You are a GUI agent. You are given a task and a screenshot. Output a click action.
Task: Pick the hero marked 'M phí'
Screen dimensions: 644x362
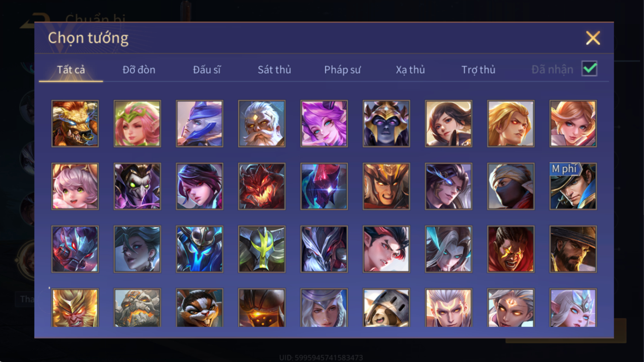(573, 186)
